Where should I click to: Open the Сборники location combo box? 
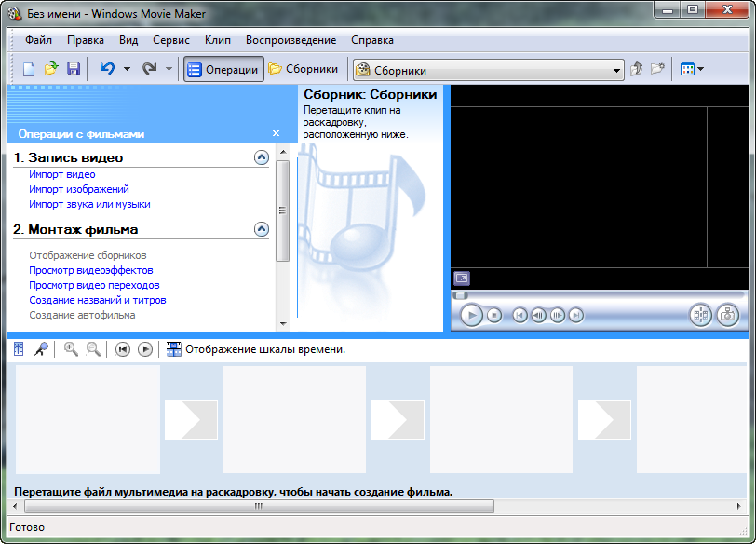tap(489, 71)
